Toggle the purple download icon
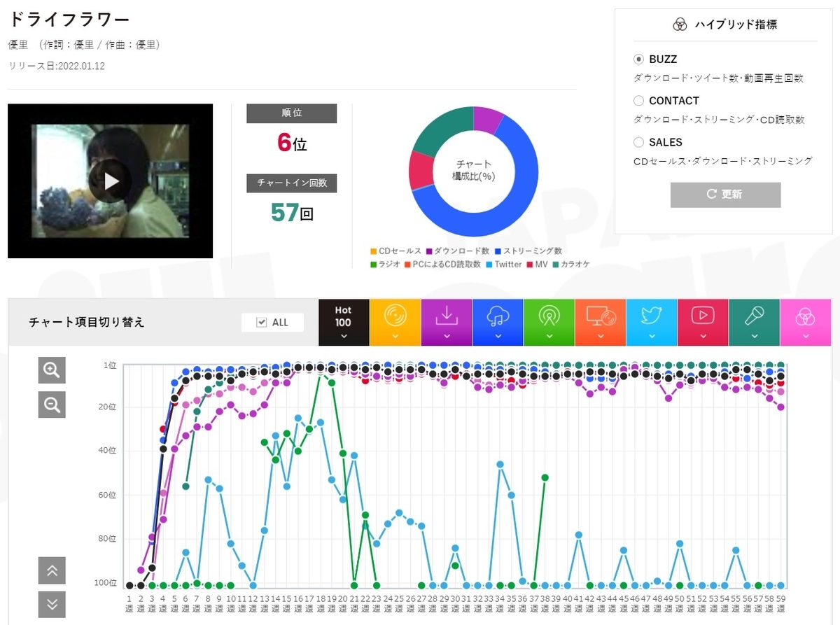The height and width of the screenshot is (625, 840). (447, 317)
